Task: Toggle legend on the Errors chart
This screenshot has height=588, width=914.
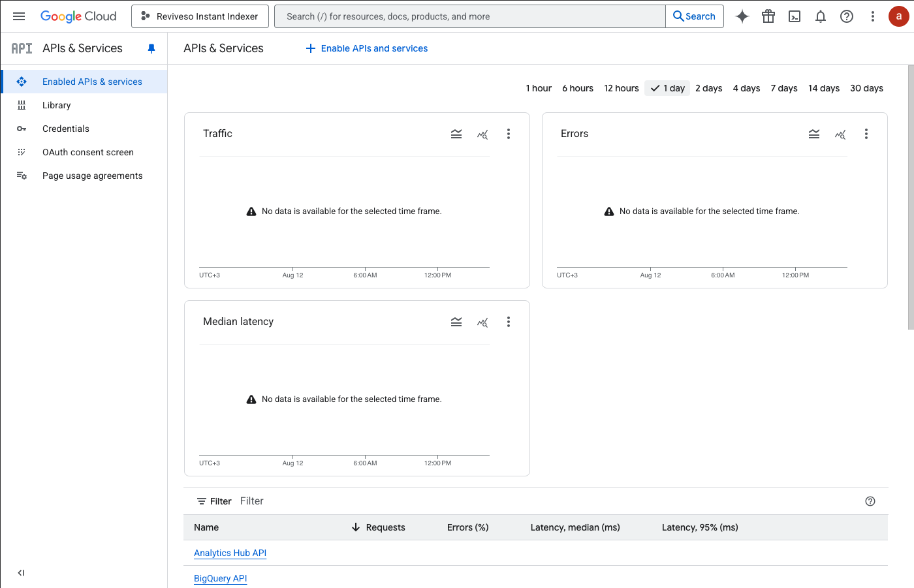Action: 814,134
